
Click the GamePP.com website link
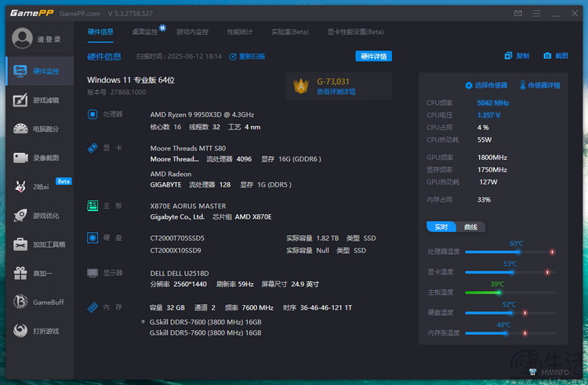pos(79,13)
